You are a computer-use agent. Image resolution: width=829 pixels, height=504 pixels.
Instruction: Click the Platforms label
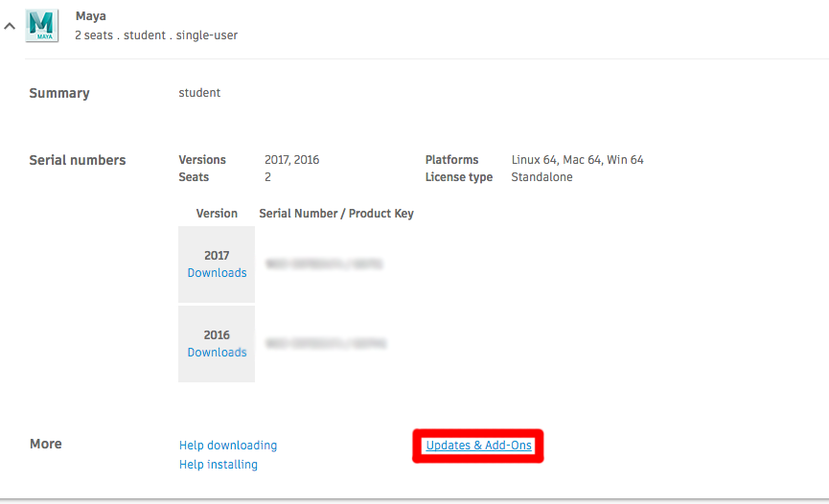pos(451,160)
